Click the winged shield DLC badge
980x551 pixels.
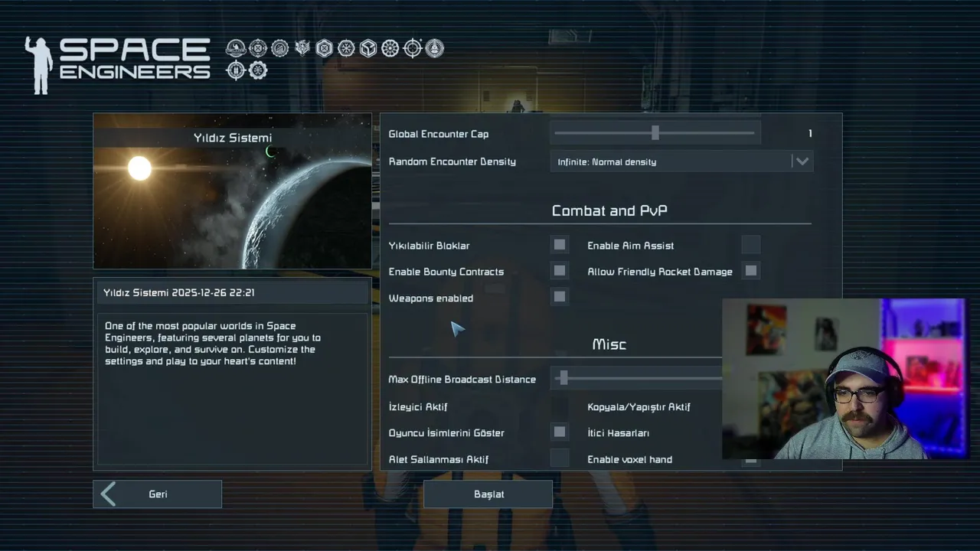[x=302, y=48]
